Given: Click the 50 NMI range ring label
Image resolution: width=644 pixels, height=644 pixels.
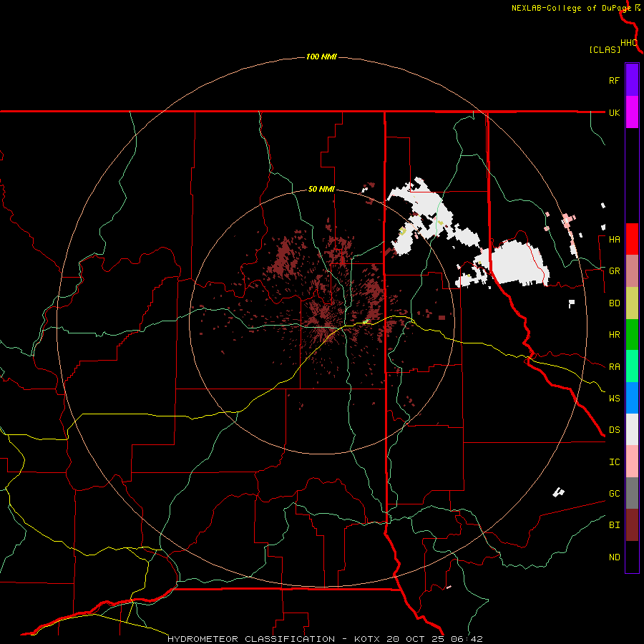Looking at the screenshot, I should [x=321, y=190].
